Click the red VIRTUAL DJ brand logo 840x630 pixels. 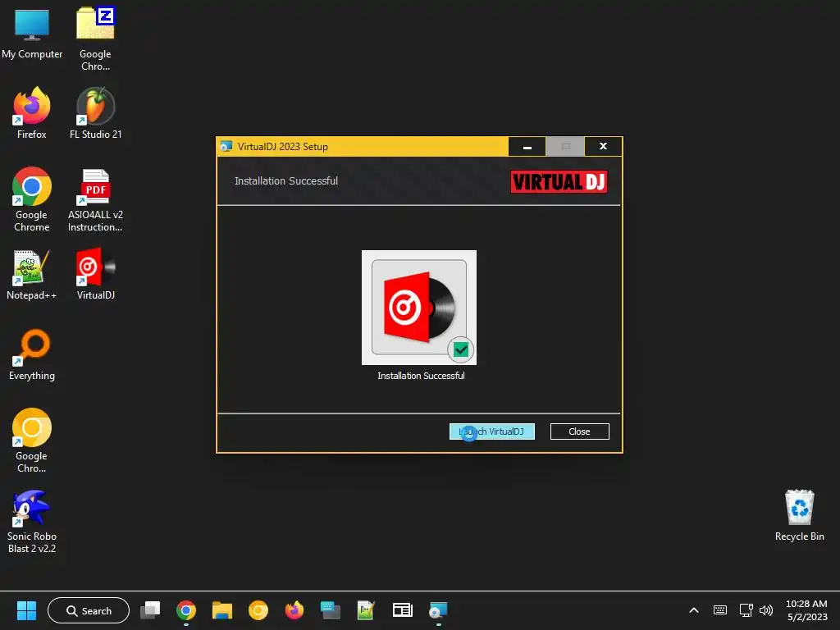point(559,181)
